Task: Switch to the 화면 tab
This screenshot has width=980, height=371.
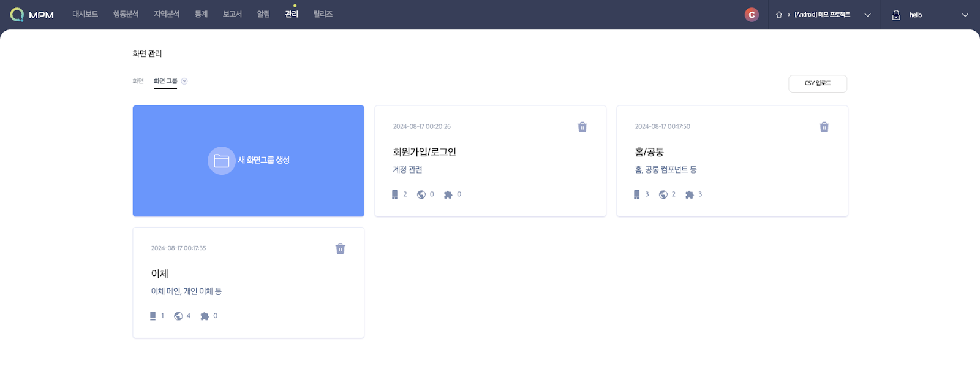Action: click(x=138, y=81)
